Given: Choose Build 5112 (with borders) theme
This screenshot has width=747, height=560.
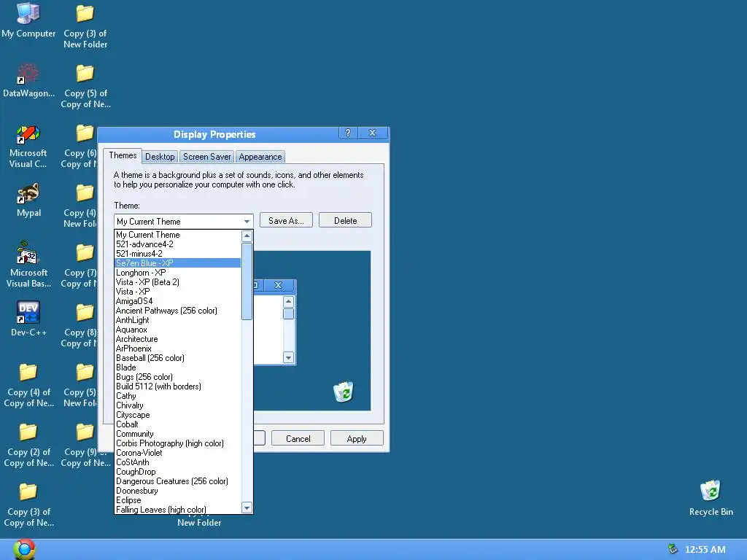Looking at the screenshot, I should pyautogui.click(x=178, y=386).
